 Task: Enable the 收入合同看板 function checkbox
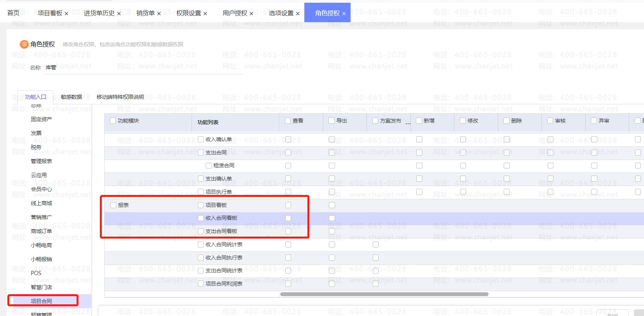(x=201, y=218)
